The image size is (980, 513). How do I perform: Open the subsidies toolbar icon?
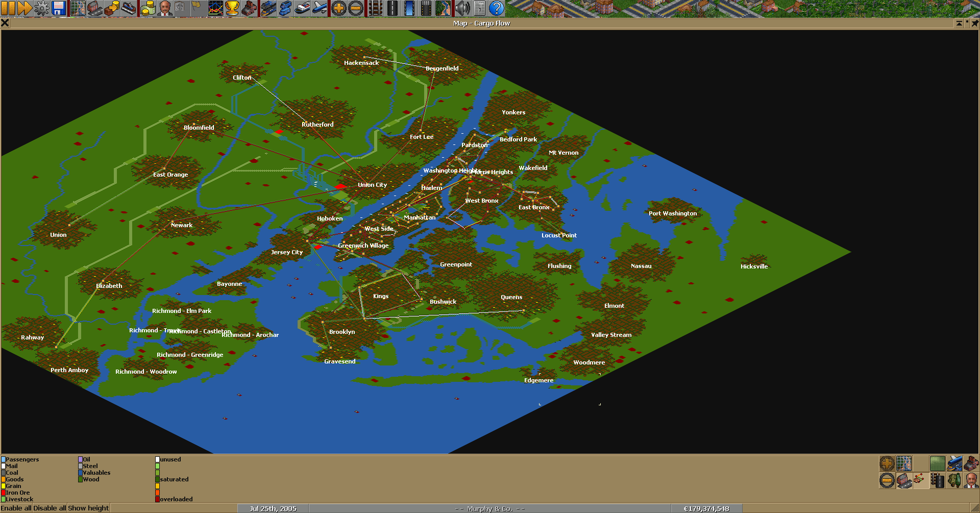click(x=112, y=8)
